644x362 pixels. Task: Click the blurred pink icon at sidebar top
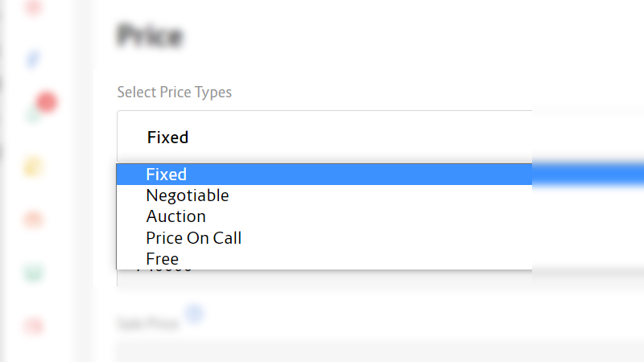point(33,8)
